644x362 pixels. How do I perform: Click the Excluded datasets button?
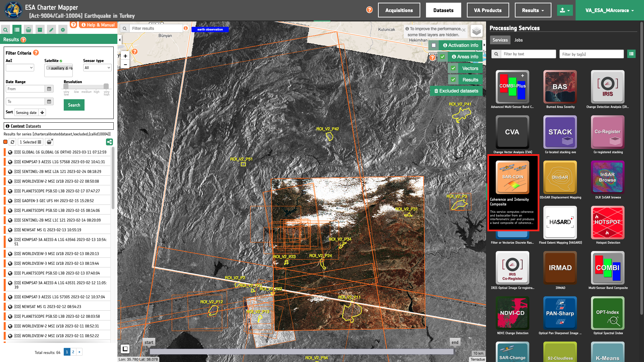click(x=456, y=91)
